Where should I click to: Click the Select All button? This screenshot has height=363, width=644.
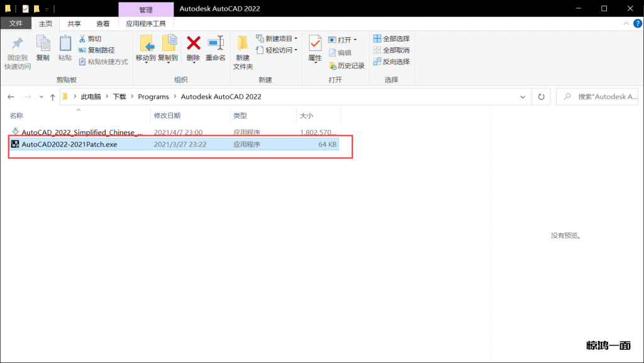(391, 39)
